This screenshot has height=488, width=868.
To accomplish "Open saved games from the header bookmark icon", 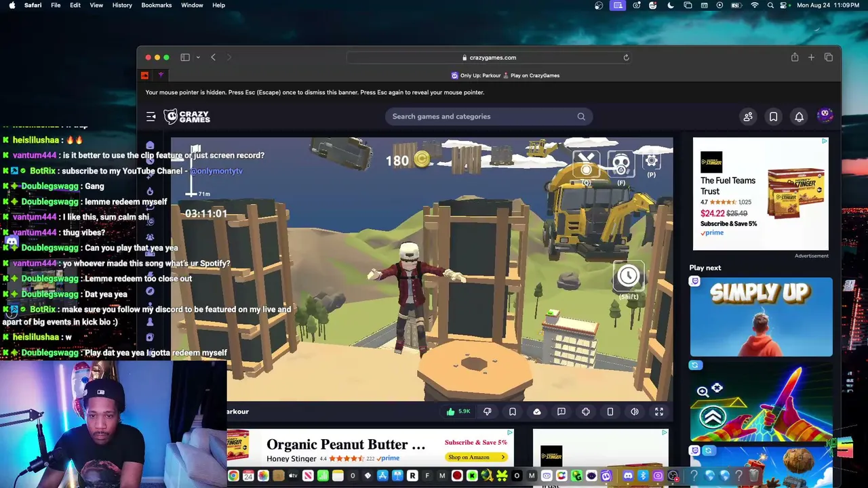I will 773,117.
